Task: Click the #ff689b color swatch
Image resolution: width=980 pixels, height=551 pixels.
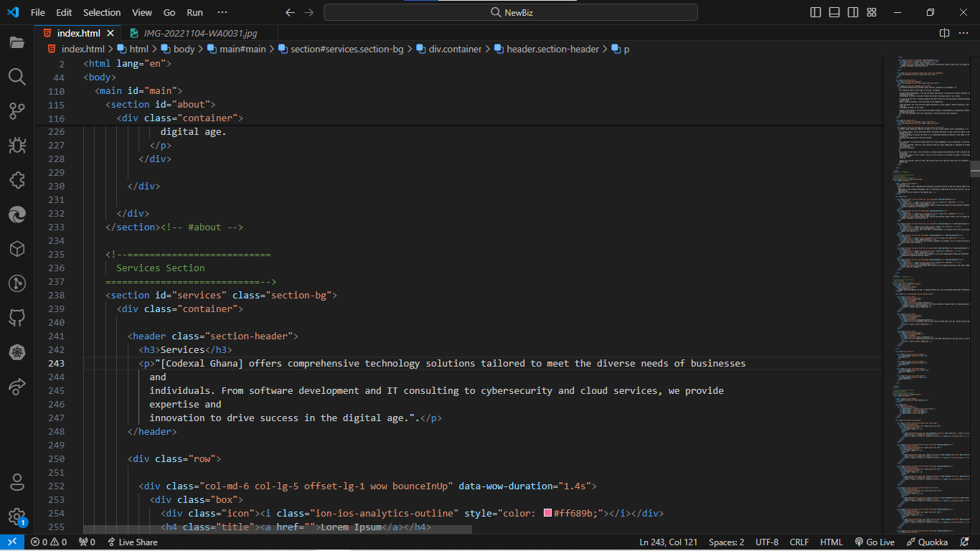Action: point(547,514)
